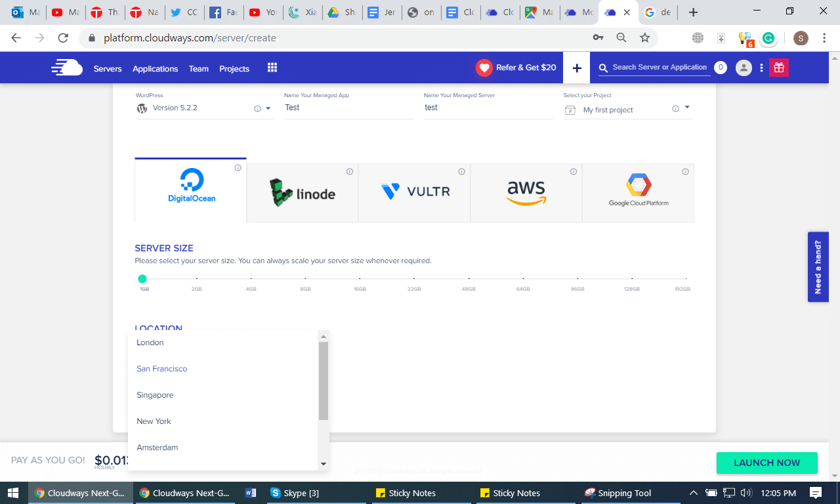840x504 pixels.
Task: Open Projects in navigation menu
Action: 234,69
